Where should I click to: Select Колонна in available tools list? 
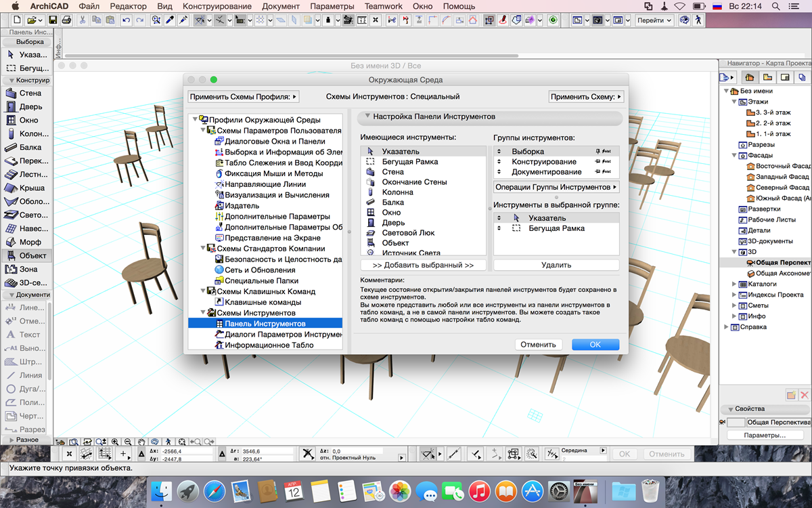[x=397, y=192]
